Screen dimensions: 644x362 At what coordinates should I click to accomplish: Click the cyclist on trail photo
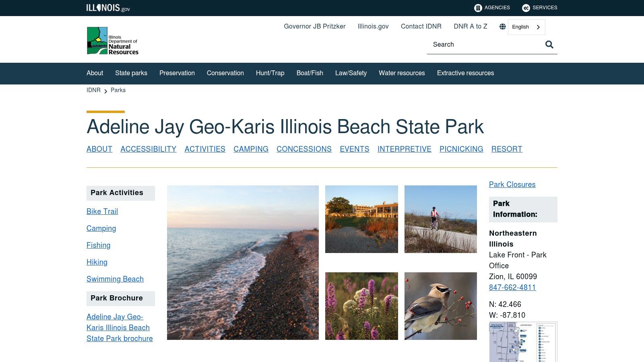click(441, 219)
